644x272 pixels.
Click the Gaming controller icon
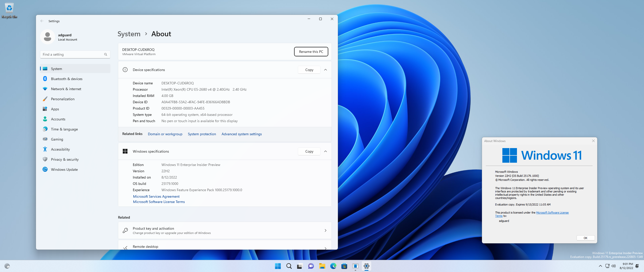pyautogui.click(x=45, y=139)
